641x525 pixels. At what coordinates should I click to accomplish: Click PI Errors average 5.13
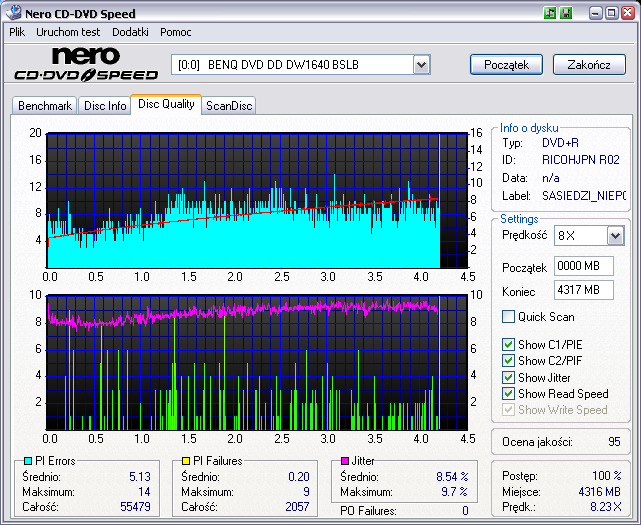(x=140, y=477)
